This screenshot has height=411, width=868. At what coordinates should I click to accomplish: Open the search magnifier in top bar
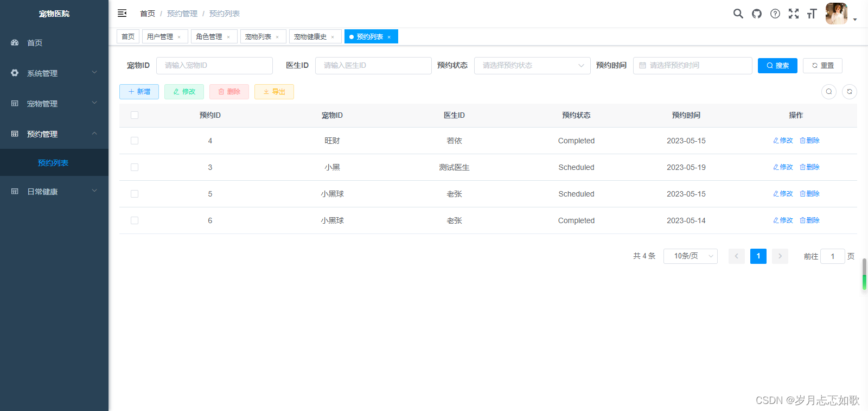738,14
